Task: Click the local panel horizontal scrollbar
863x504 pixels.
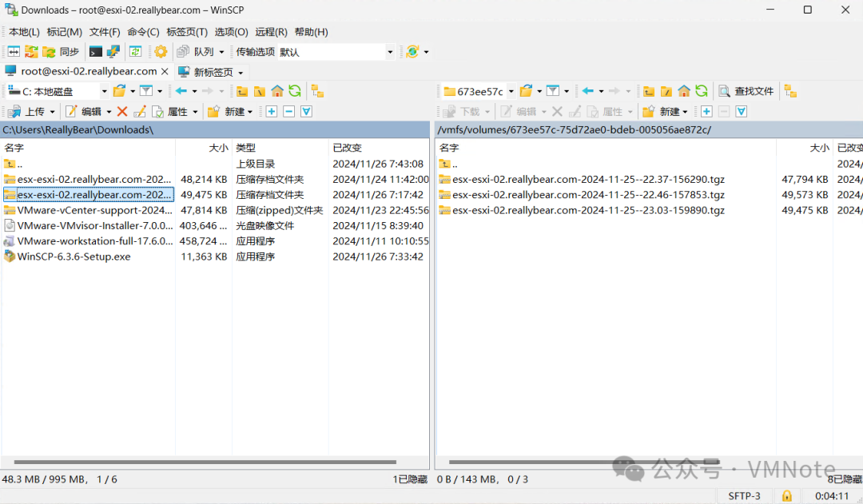Action: click(205, 462)
